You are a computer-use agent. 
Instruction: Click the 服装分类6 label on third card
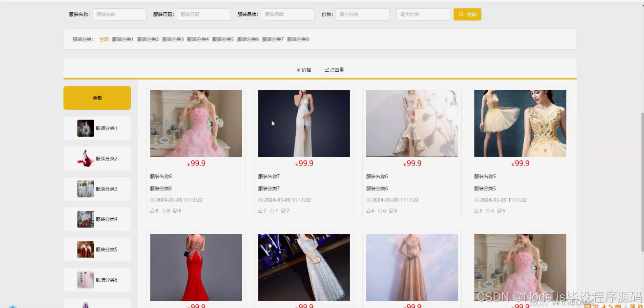(x=377, y=188)
